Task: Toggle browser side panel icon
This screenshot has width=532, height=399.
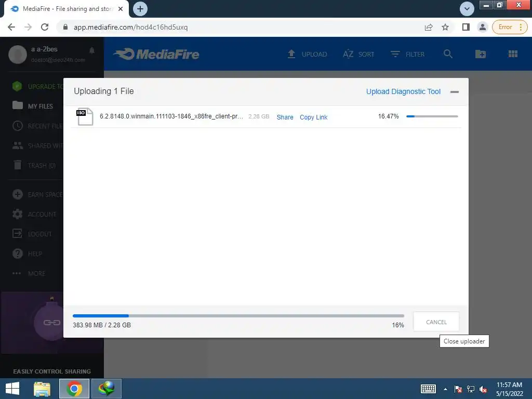Action: pyautogui.click(x=466, y=27)
